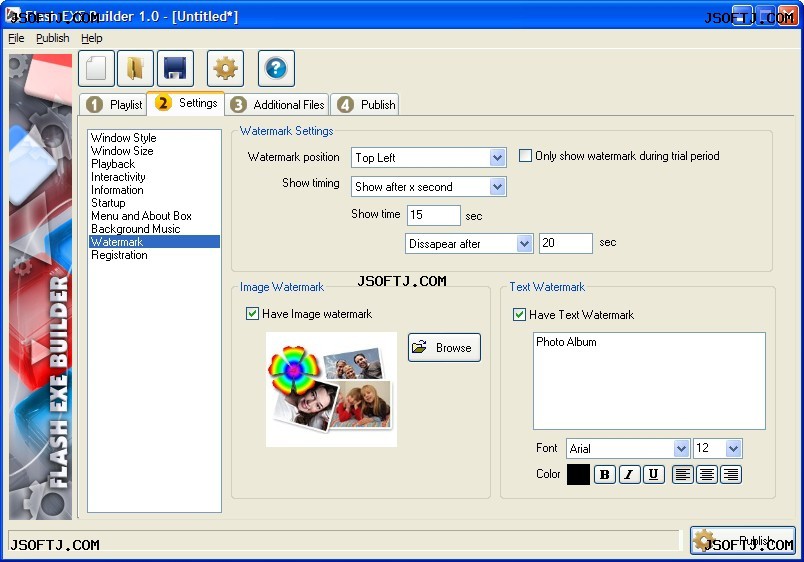Switch to the Playlist tab
The height and width of the screenshot is (562, 804).
[114, 105]
